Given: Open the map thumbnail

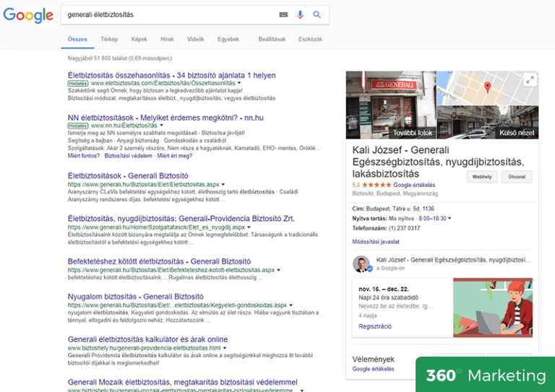Looking at the screenshot, I should click(x=488, y=88).
